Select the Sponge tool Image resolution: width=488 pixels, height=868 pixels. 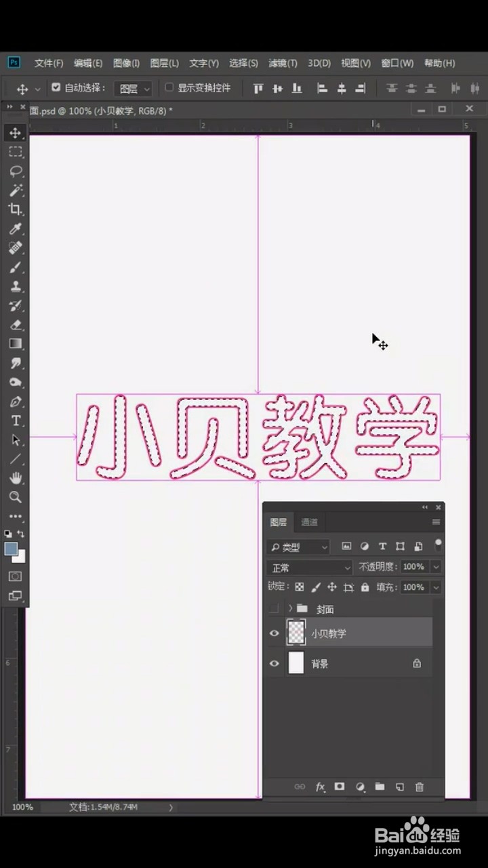point(16,382)
